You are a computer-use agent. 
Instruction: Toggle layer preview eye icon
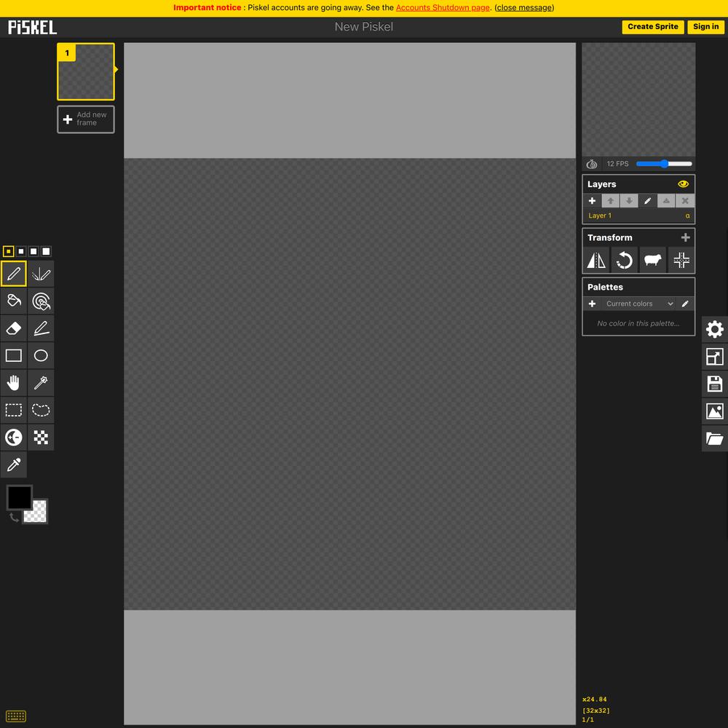point(683,184)
